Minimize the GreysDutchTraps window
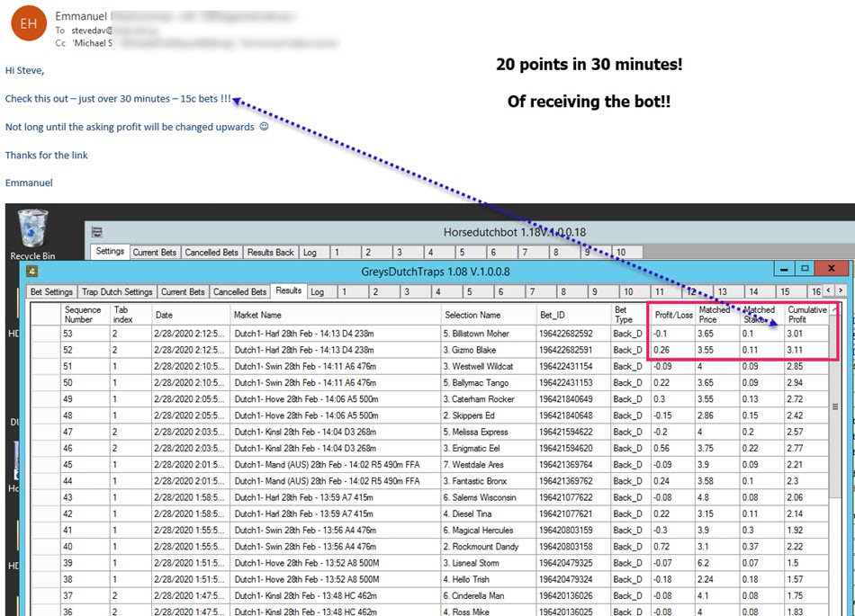This screenshot has width=855, height=616. [x=783, y=269]
